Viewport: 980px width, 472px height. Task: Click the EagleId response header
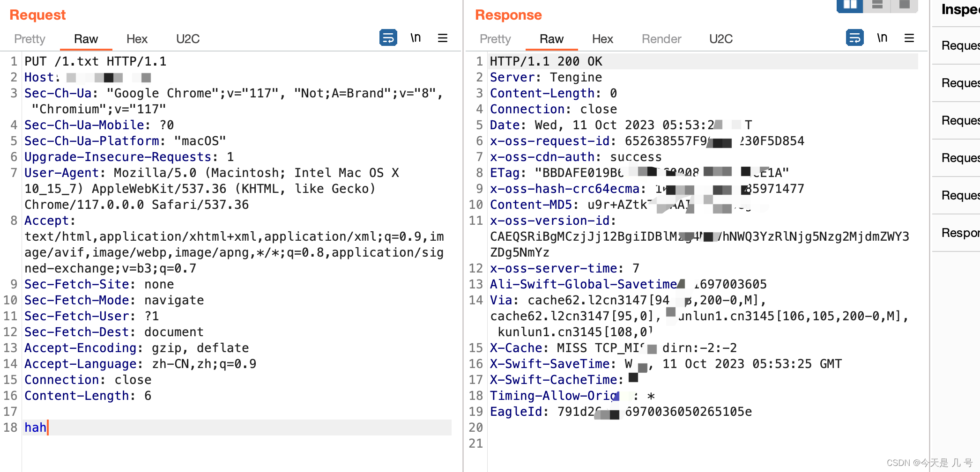(621, 412)
